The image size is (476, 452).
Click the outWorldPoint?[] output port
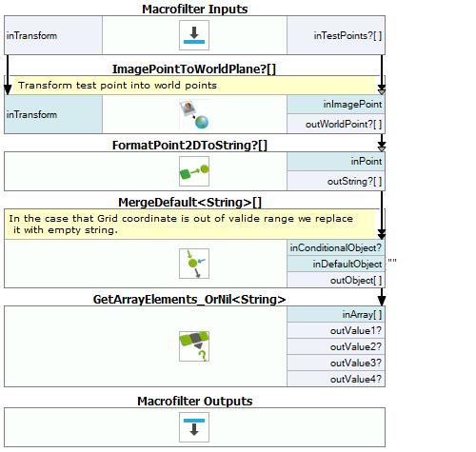336,124
